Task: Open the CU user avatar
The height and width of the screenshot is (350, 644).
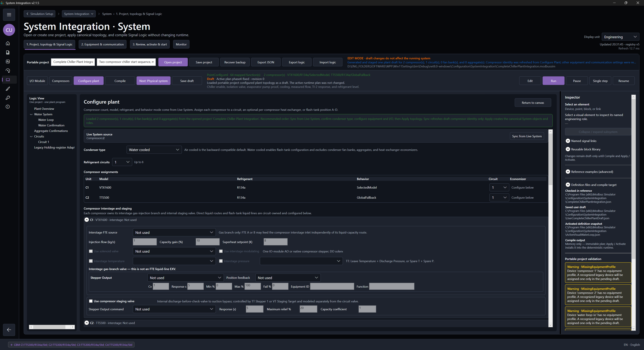Action: (9, 30)
